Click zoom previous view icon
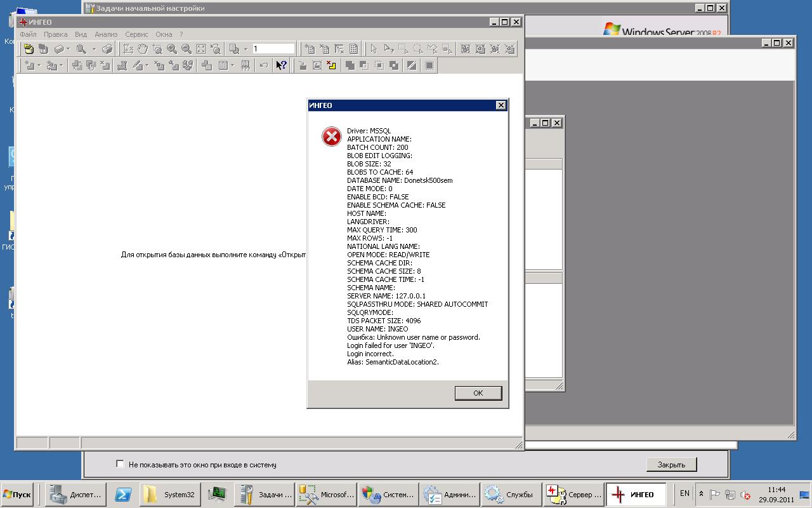Screen dimensions: 812x508 [215, 49]
